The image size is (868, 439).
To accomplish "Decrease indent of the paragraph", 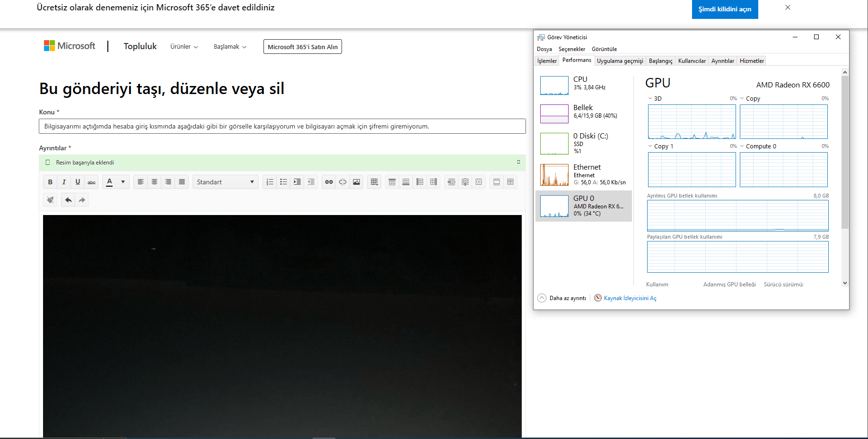I will click(x=311, y=182).
